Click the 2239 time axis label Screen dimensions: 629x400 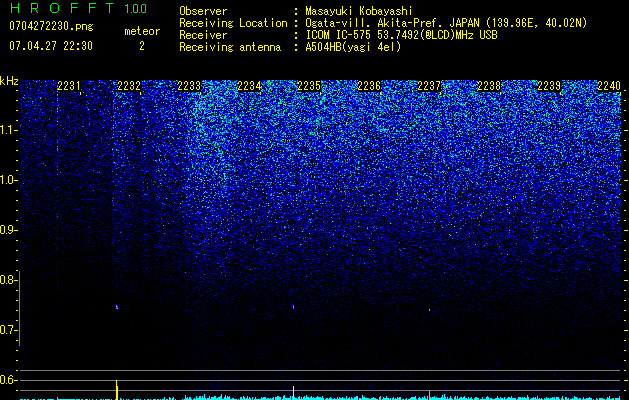(x=549, y=86)
